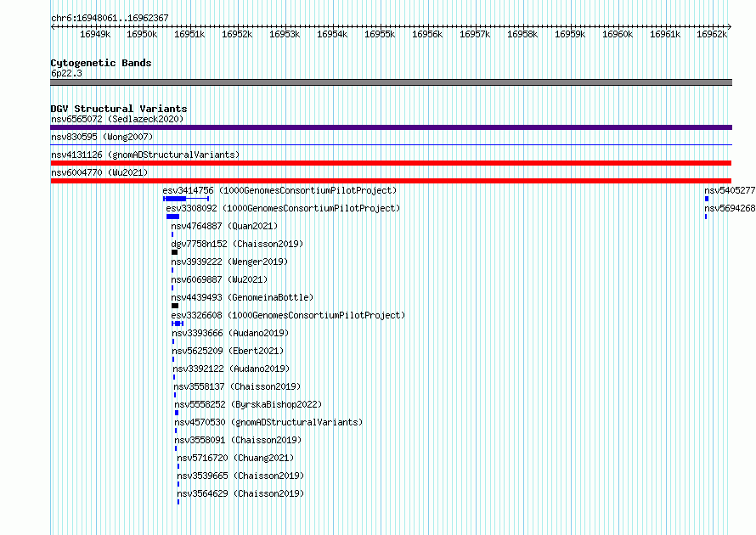
Task: Select the nsv3939222 (Wenger2019) label
Action: (229, 262)
